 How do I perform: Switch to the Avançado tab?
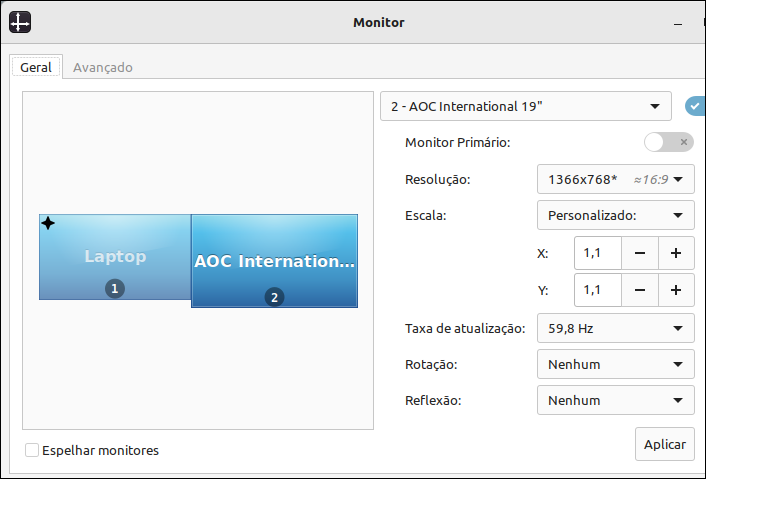coord(102,67)
